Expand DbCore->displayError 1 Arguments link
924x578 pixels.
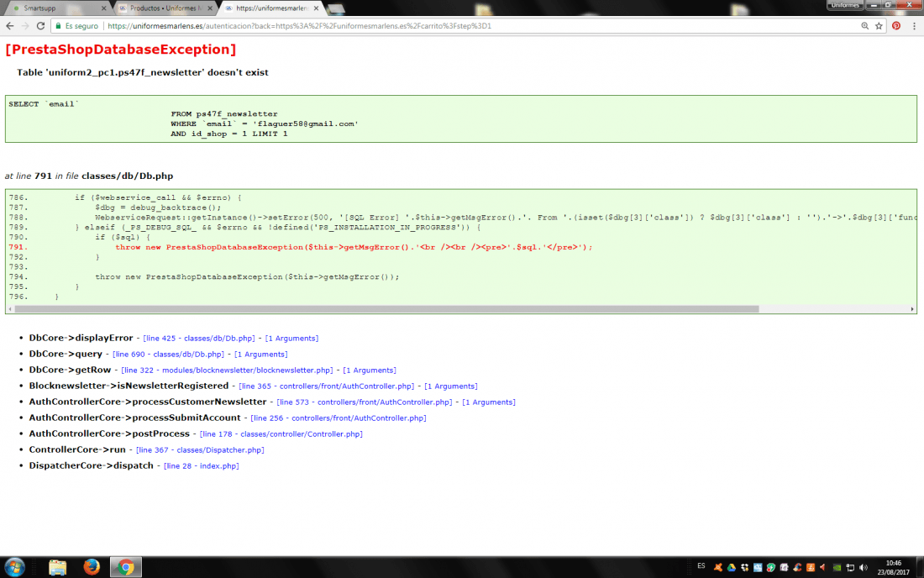291,339
